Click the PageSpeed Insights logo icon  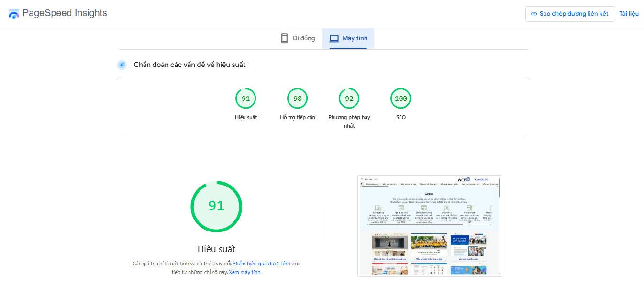point(13,13)
